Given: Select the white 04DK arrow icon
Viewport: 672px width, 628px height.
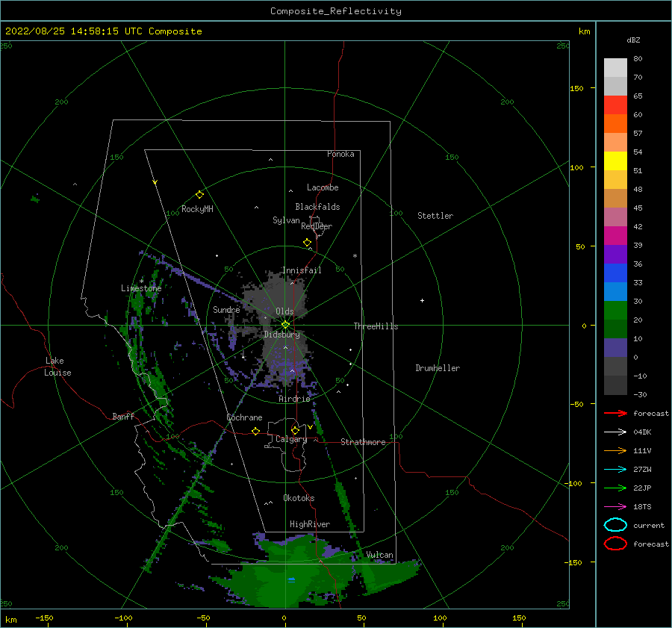Looking at the screenshot, I should [x=615, y=432].
